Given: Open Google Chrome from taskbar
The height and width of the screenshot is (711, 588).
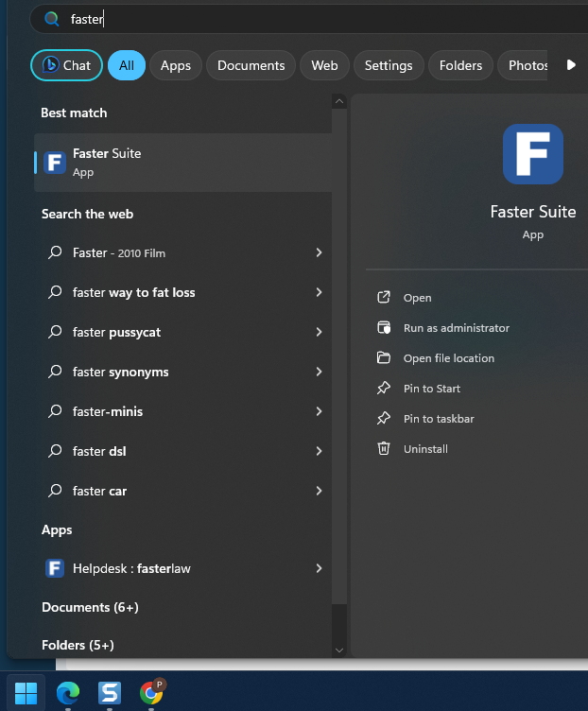Looking at the screenshot, I should [x=151, y=692].
